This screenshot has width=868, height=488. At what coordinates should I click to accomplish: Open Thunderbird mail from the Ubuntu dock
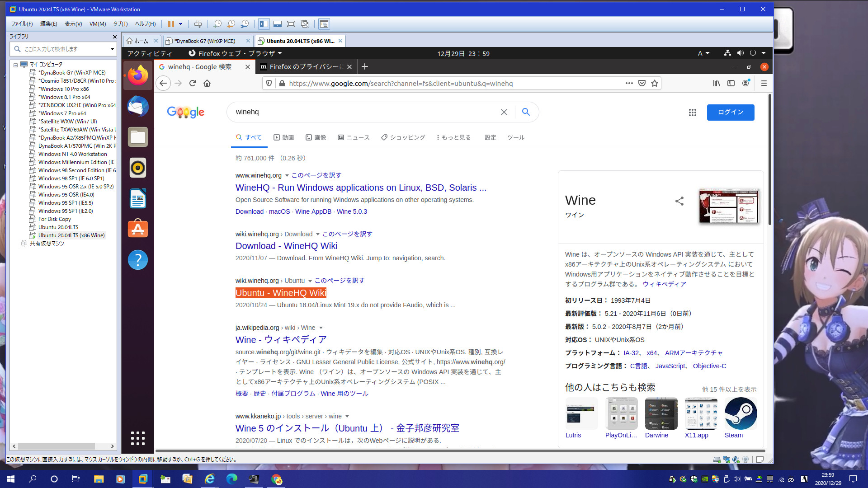138,106
